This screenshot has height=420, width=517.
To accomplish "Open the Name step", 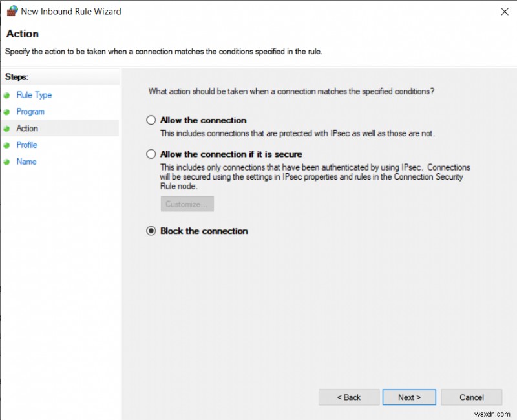I will pos(26,162).
